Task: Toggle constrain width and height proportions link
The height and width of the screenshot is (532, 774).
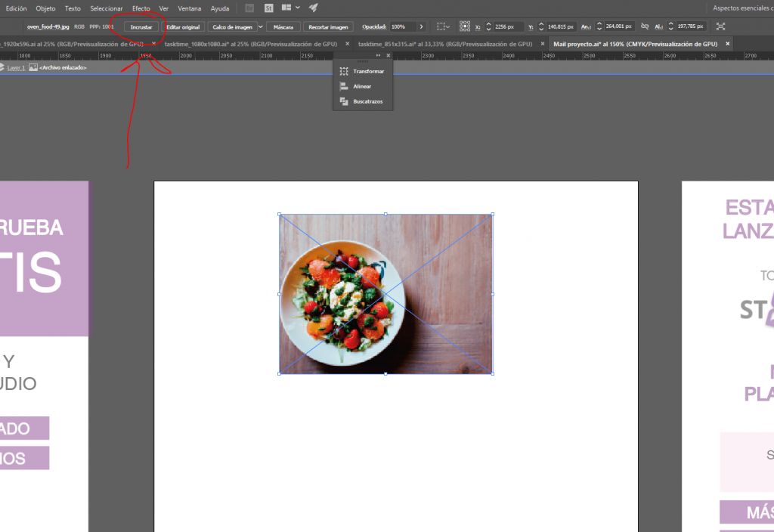Action: pyautogui.click(x=645, y=26)
